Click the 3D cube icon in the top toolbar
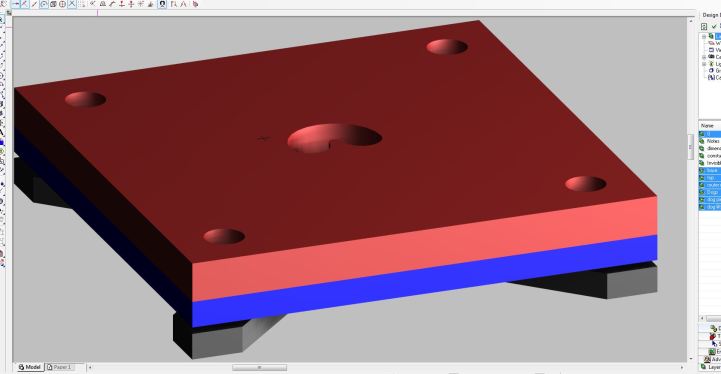The height and width of the screenshot is (374, 721). click(53, 4)
